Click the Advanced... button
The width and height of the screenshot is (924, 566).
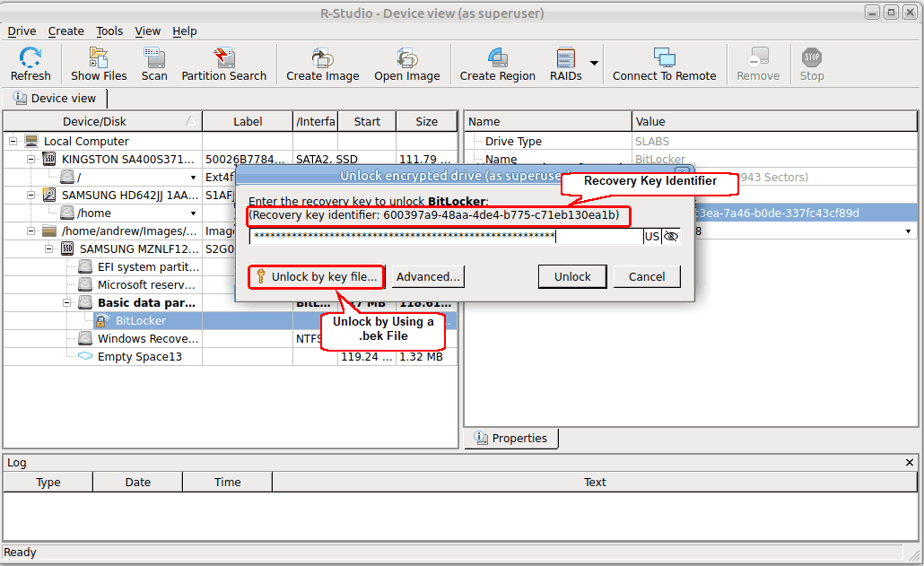click(x=428, y=277)
